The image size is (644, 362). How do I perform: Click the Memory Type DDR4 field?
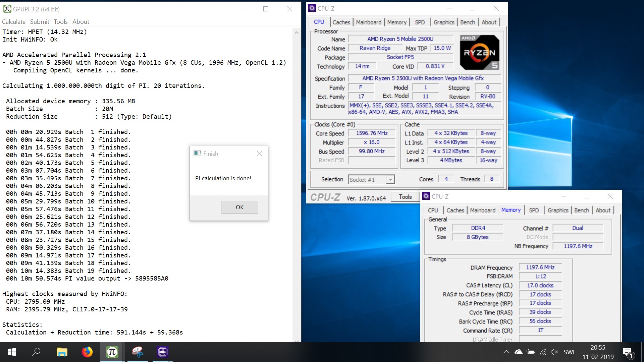tap(478, 228)
